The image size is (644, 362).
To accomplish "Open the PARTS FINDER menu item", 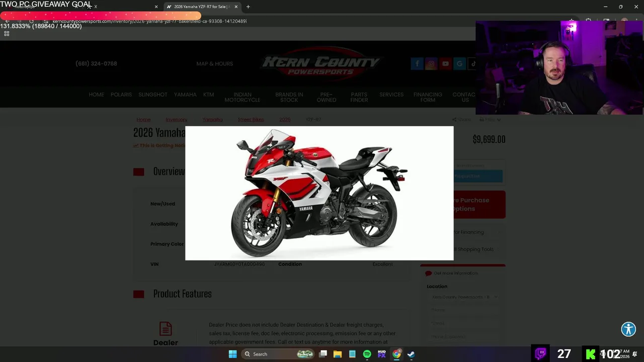I will (x=359, y=97).
